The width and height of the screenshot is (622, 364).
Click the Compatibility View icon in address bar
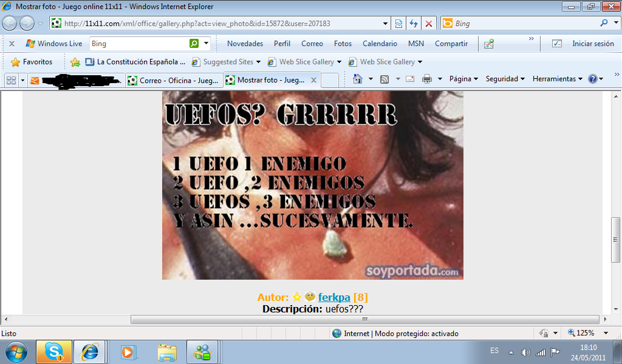point(398,24)
